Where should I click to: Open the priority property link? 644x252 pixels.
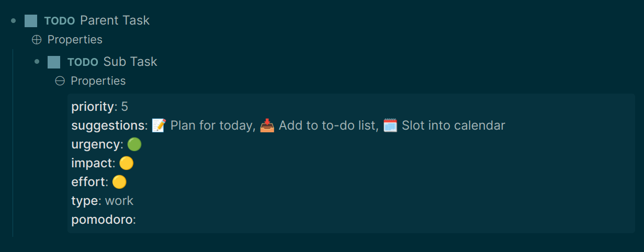(x=93, y=107)
